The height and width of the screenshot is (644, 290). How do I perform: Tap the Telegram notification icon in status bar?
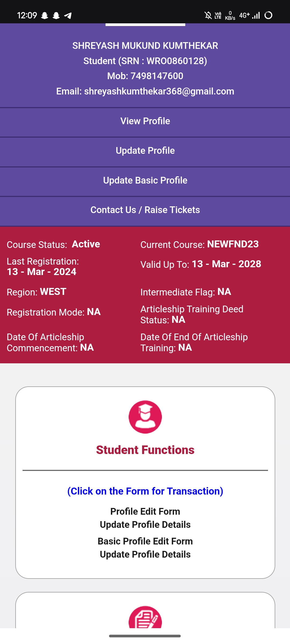pyautogui.click(x=68, y=16)
